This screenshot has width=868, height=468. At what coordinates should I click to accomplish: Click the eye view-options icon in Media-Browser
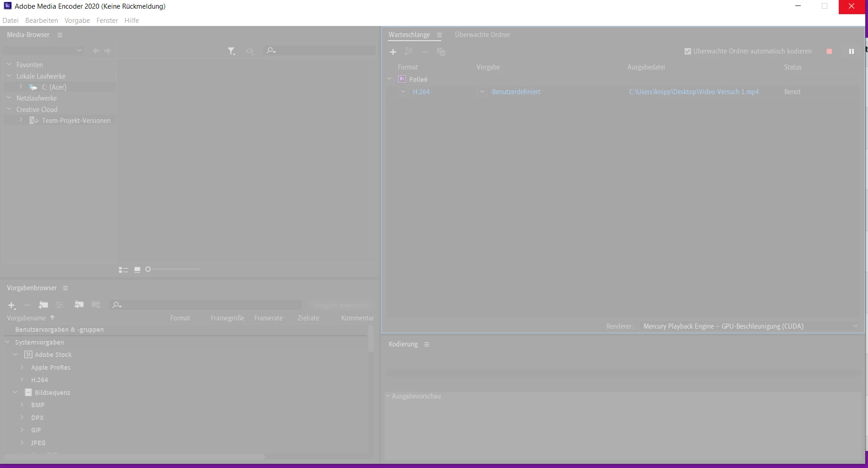250,51
